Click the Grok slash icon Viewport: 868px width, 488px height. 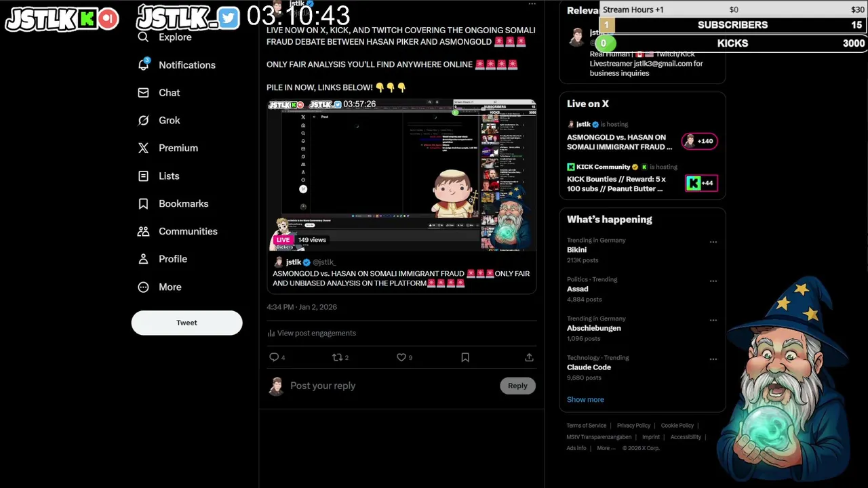pos(143,121)
